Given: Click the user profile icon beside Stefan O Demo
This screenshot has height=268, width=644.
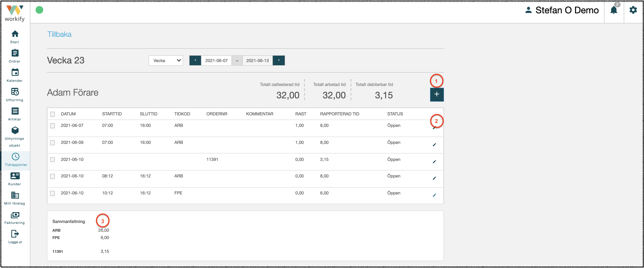Looking at the screenshot, I should point(528,10).
